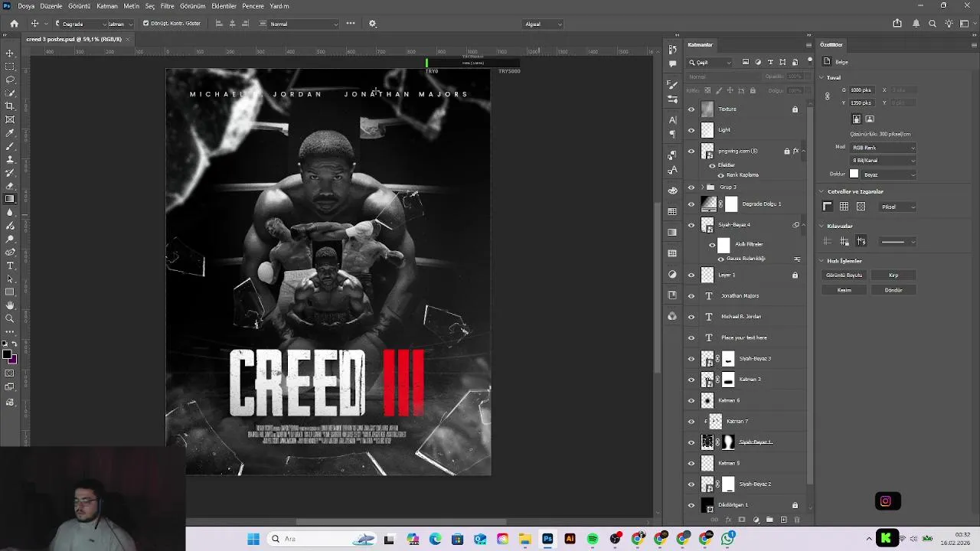Open the Katman menu
980x551 pixels.
click(107, 6)
